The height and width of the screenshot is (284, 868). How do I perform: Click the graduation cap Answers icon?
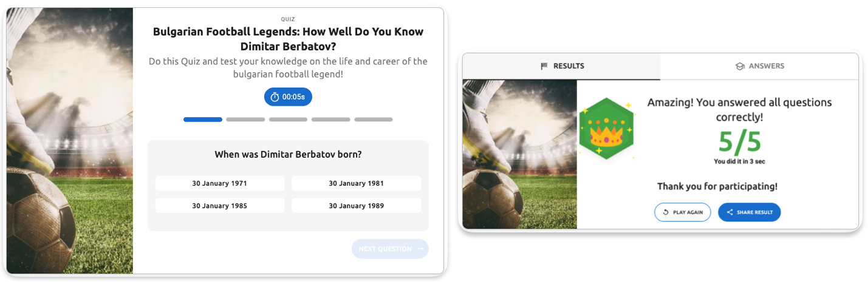coord(740,66)
